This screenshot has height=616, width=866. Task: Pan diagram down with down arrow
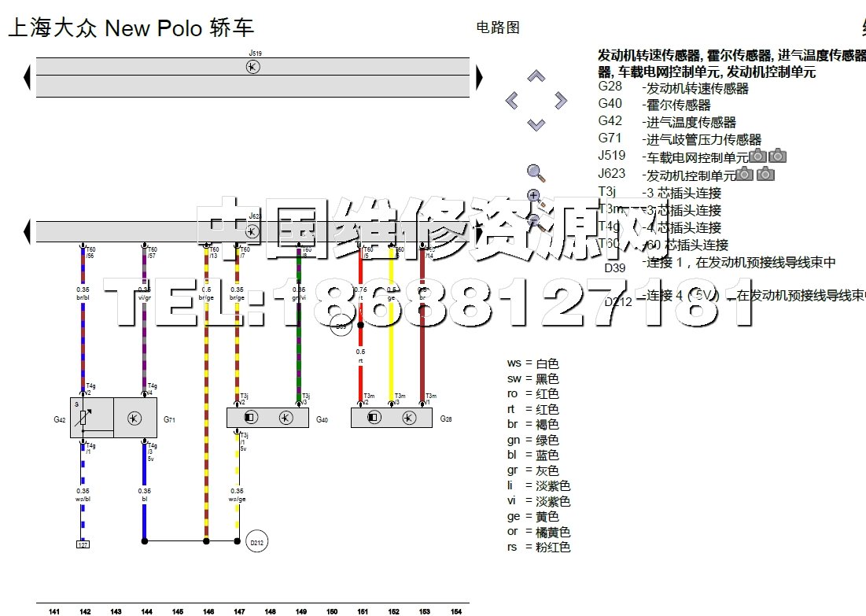click(x=536, y=124)
